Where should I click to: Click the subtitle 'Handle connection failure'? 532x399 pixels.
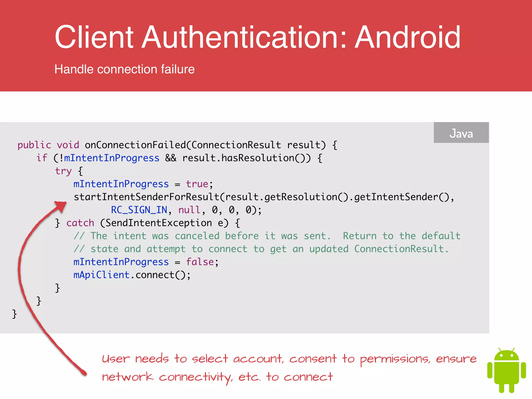[x=124, y=69]
